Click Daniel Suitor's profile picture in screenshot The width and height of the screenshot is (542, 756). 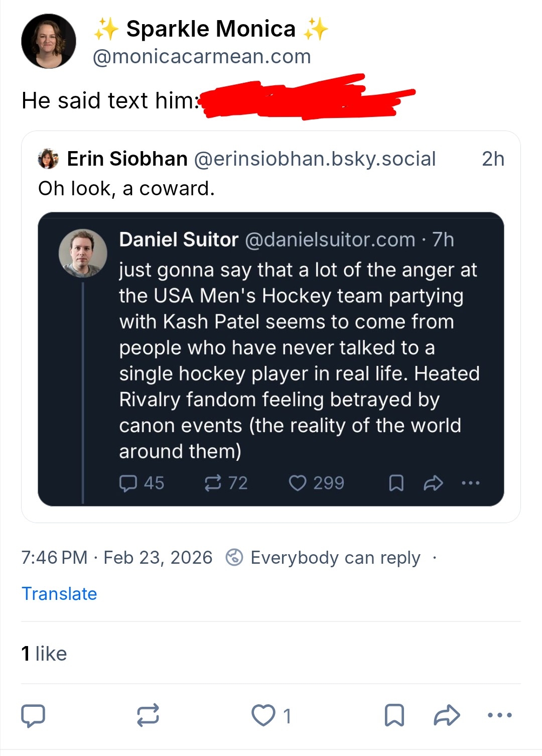[x=83, y=254]
